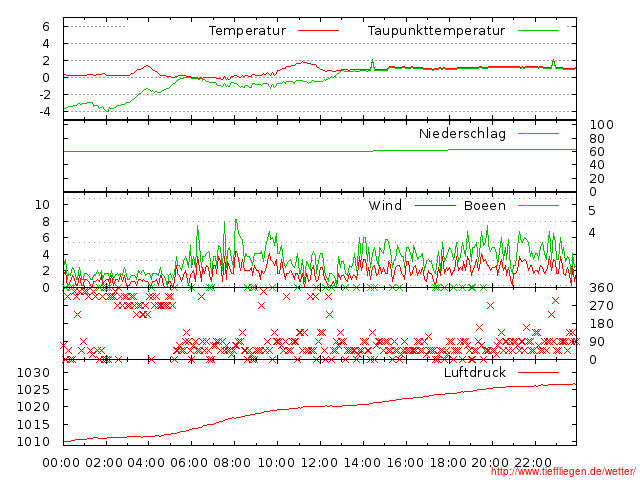Click the 1025 pressure axis value

pos(33,389)
